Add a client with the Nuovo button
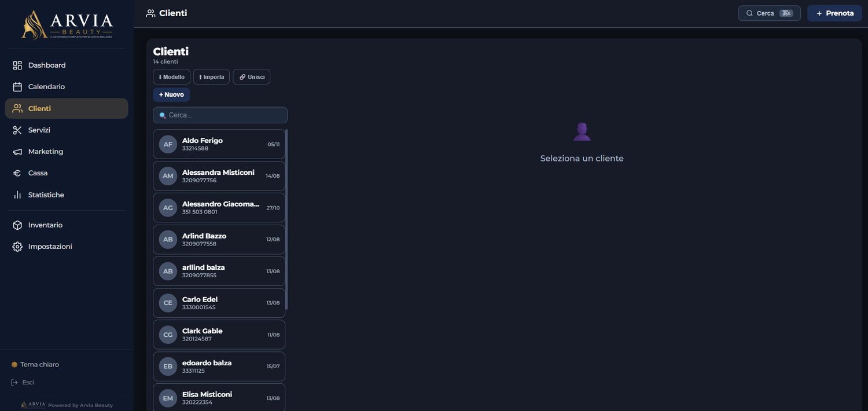This screenshot has width=868, height=411. (171, 95)
